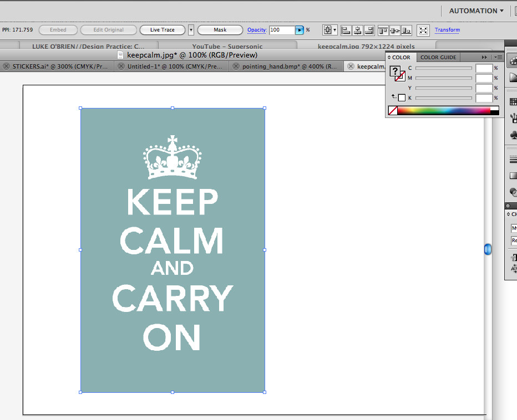This screenshot has height=420, width=517.
Task: Open the Color panel flyout menu
Action: pyautogui.click(x=498, y=57)
